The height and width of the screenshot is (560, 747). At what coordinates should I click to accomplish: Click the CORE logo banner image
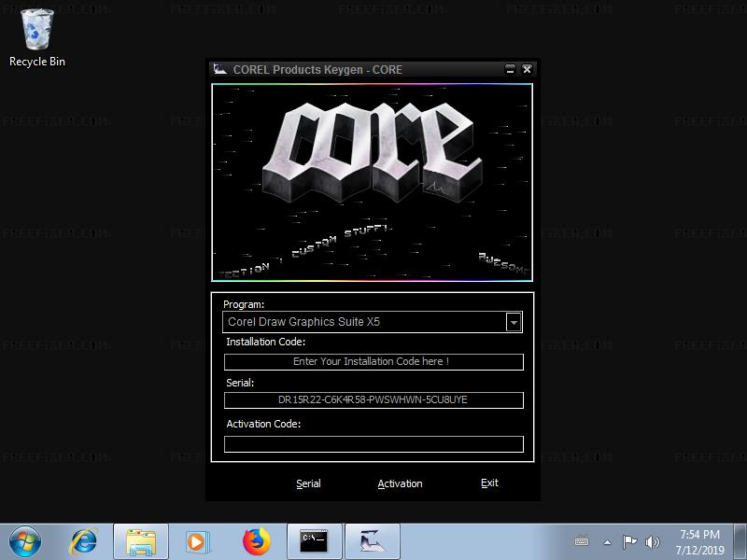click(372, 182)
